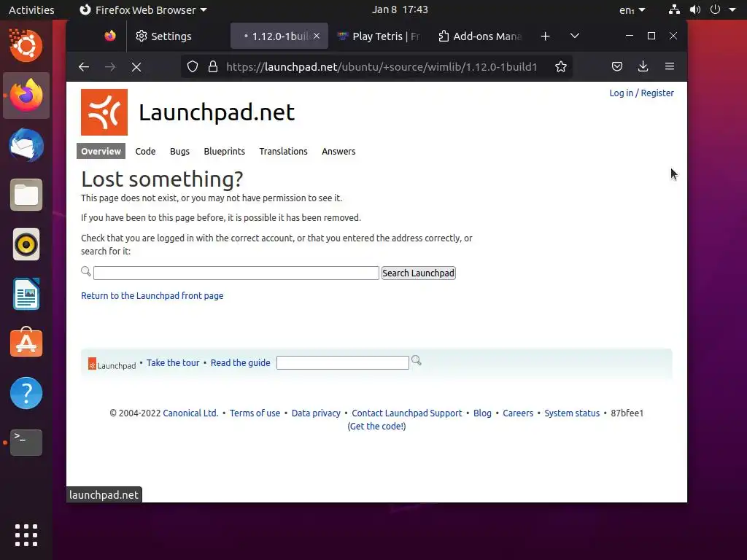Open the Ubuntu logo dock icon

click(26, 45)
